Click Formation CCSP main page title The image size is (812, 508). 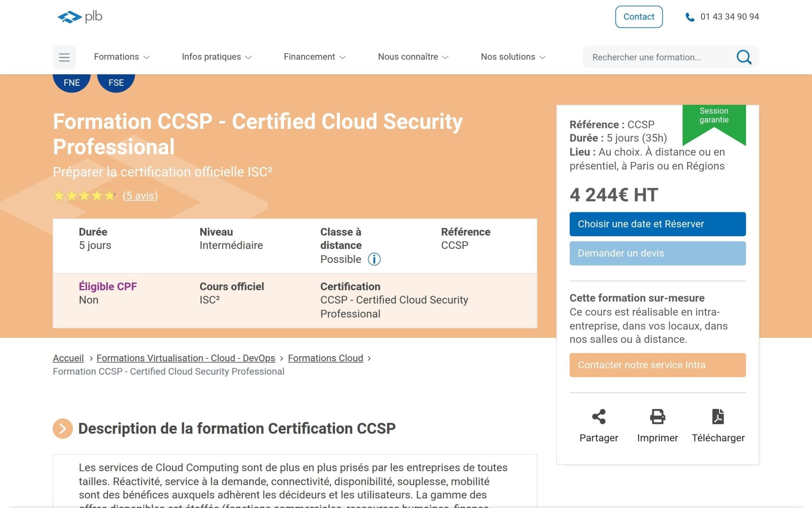pyautogui.click(x=258, y=134)
